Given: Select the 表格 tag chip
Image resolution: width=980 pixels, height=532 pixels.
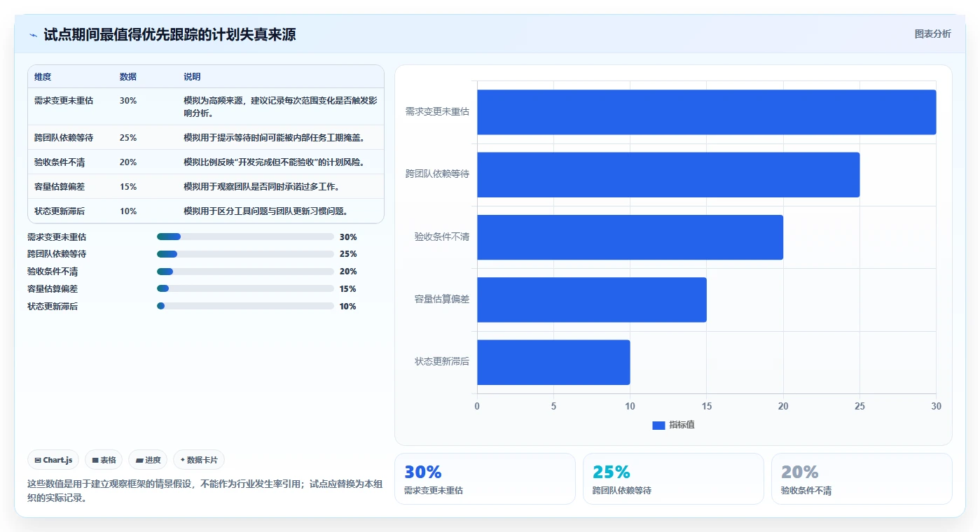Looking at the screenshot, I should coord(104,460).
